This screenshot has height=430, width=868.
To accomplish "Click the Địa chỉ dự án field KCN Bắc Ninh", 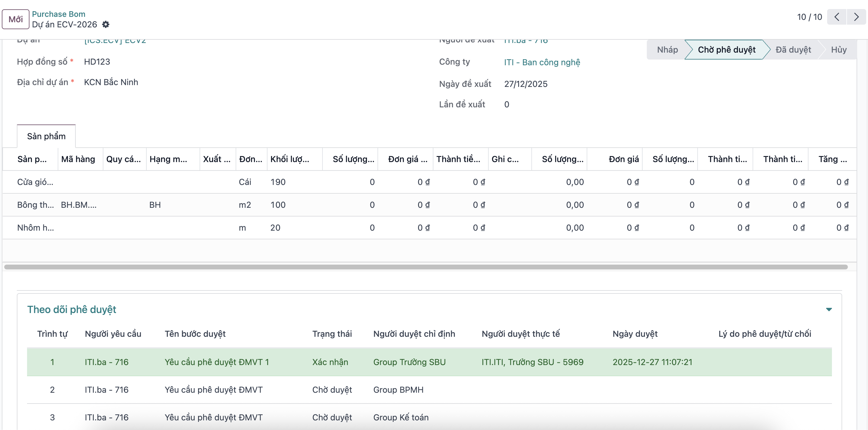I will (111, 82).
